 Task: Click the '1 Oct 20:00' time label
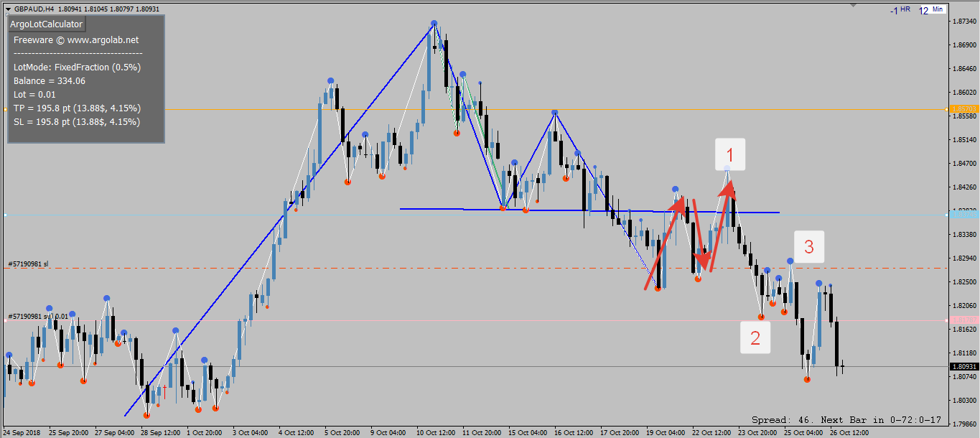(204, 433)
